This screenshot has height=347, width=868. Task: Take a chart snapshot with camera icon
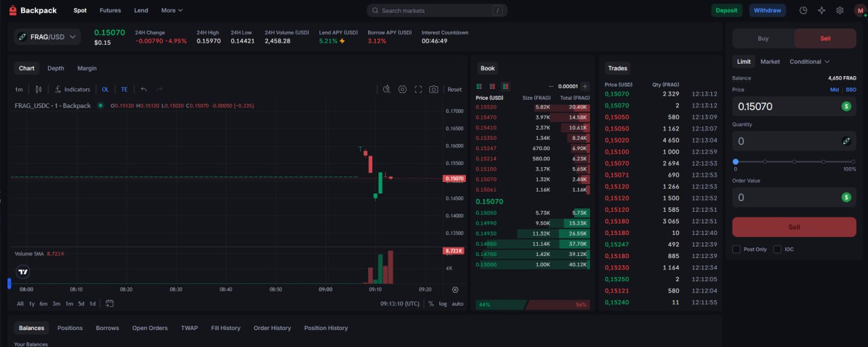[x=434, y=89]
